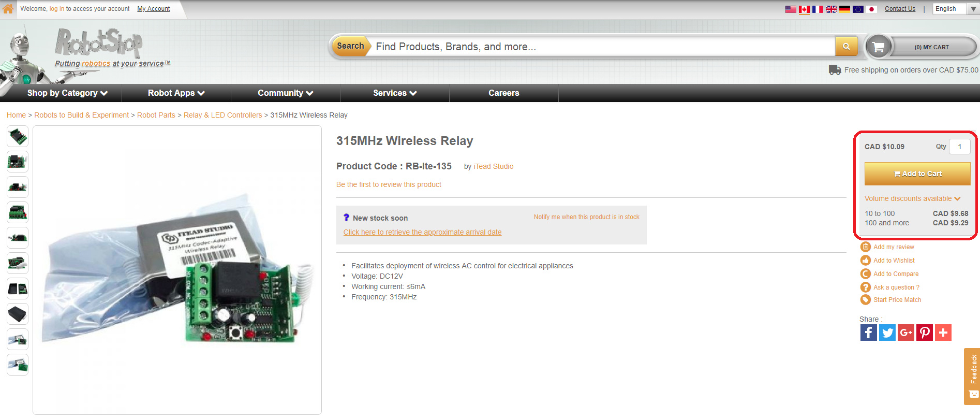The height and width of the screenshot is (418, 980).
Task: Click the log in link
Action: point(57,9)
